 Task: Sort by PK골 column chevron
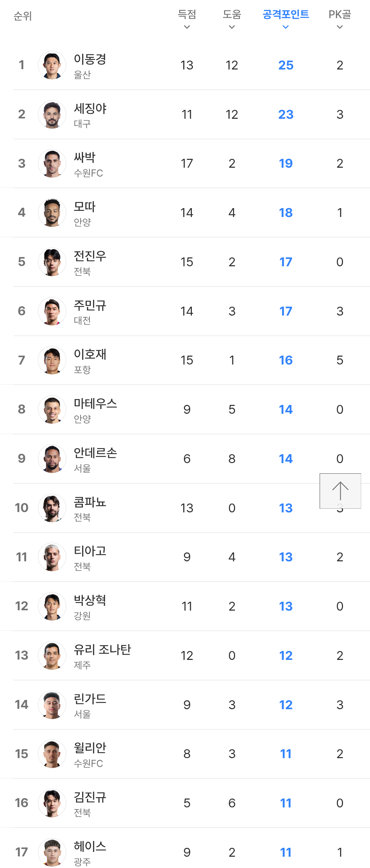[x=340, y=27]
